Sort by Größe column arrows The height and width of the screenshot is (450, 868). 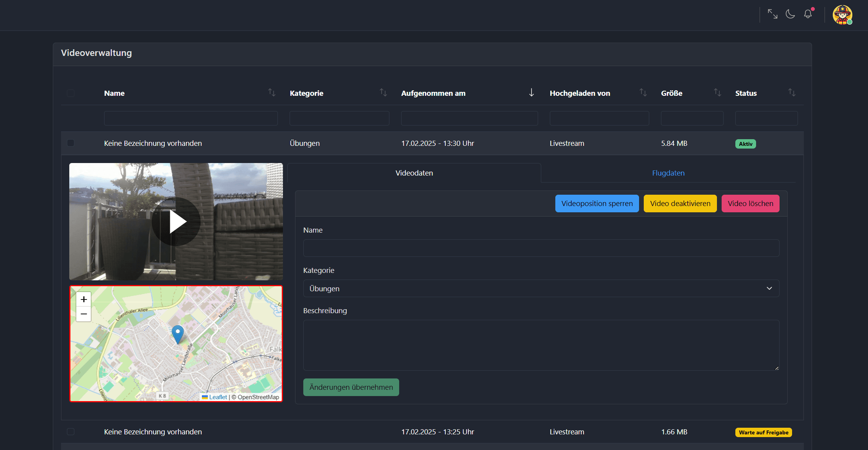pos(717,93)
